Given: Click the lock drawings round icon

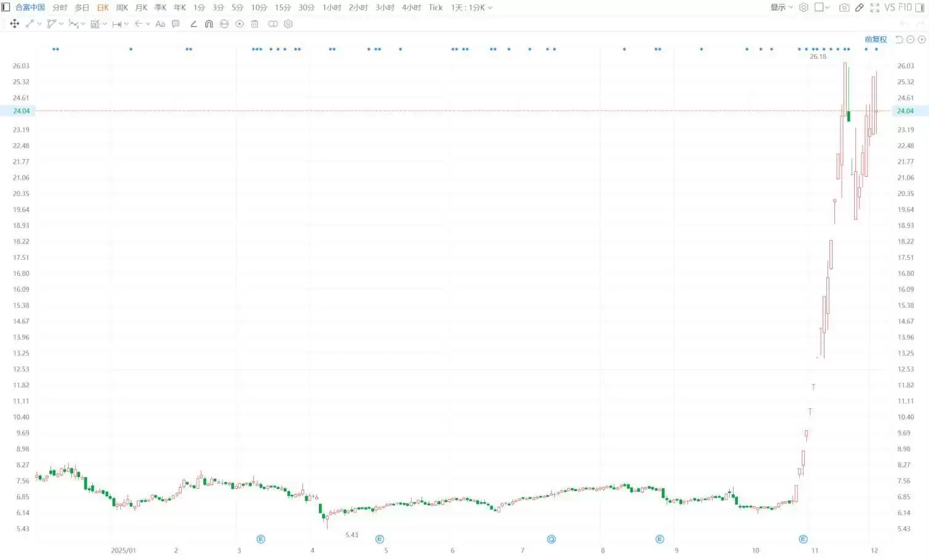Looking at the screenshot, I should (x=224, y=24).
